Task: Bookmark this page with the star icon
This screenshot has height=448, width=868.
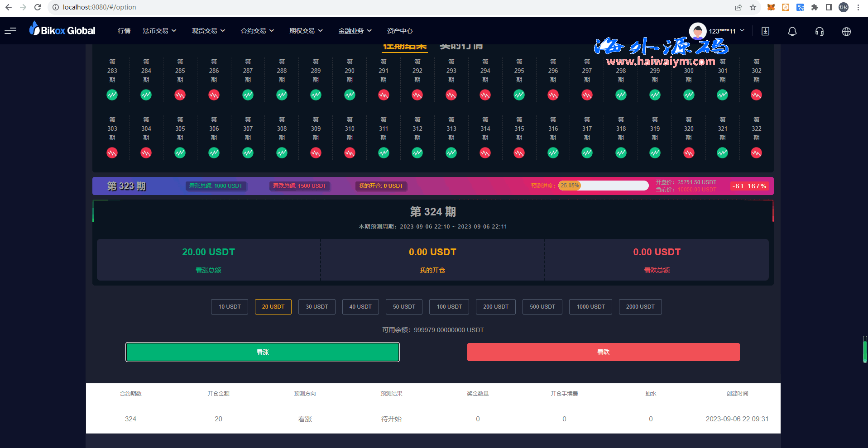Action: [753, 7]
